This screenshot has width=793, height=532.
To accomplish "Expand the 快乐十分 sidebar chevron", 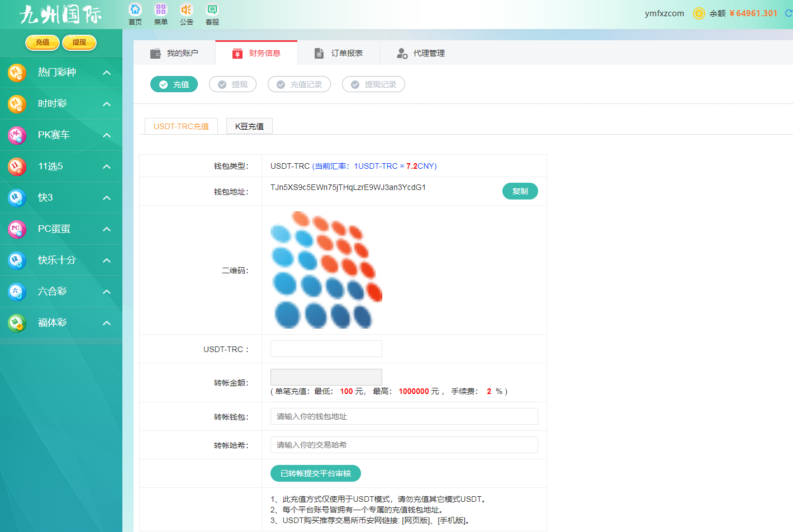I will (x=107, y=260).
